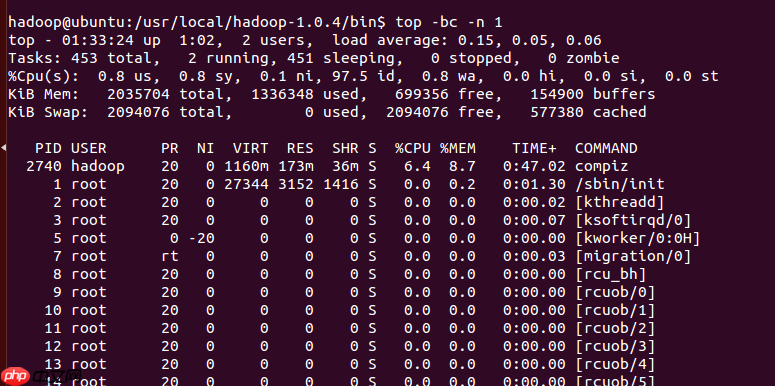Click the 6.4 %CPU value
The height and width of the screenshot is (386, 775).
coord(417,166)
